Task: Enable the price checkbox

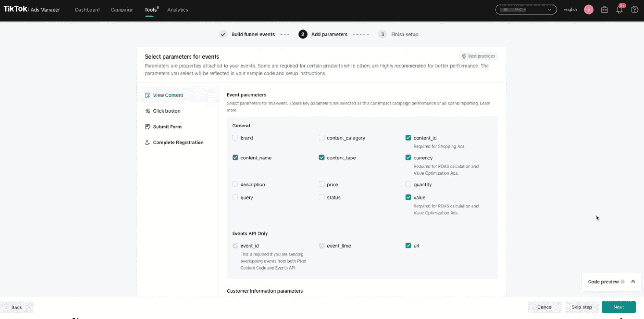Action: click(x=322, y=184)
